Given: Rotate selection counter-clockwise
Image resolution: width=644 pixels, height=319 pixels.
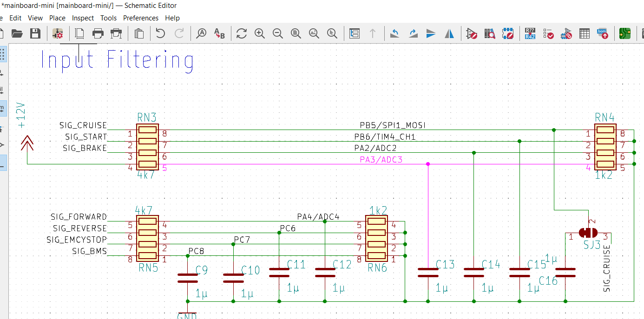Looking at the screenshot, I should pos(394,33).
